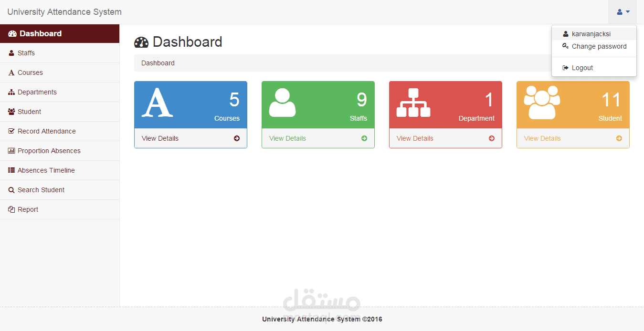
Task: Click the number 11 on Student card
Action: [611, 100]
